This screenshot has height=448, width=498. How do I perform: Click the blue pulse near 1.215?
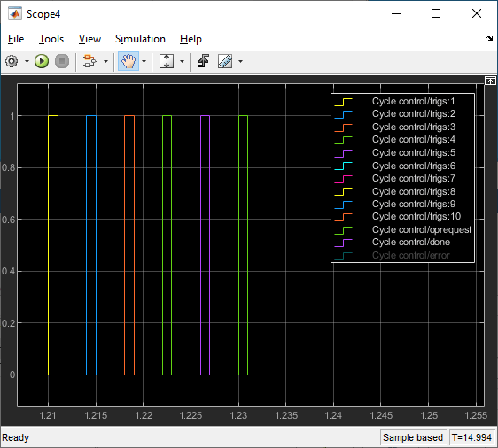click(91, 245)
